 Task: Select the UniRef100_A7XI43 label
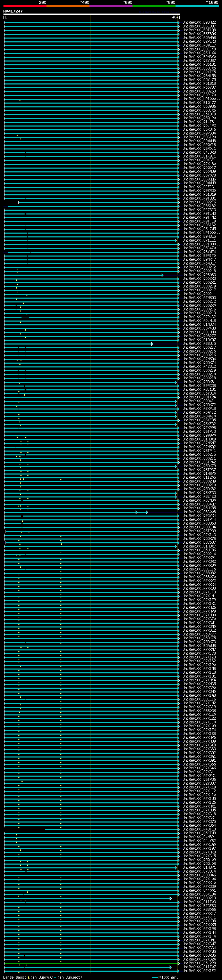tap(199, 535)
